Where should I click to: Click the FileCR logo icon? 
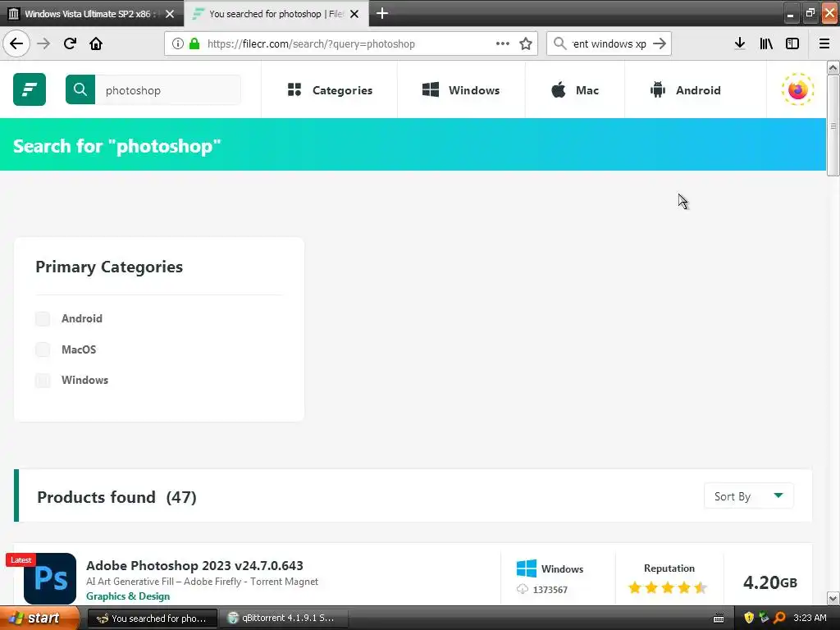[30, 89]
